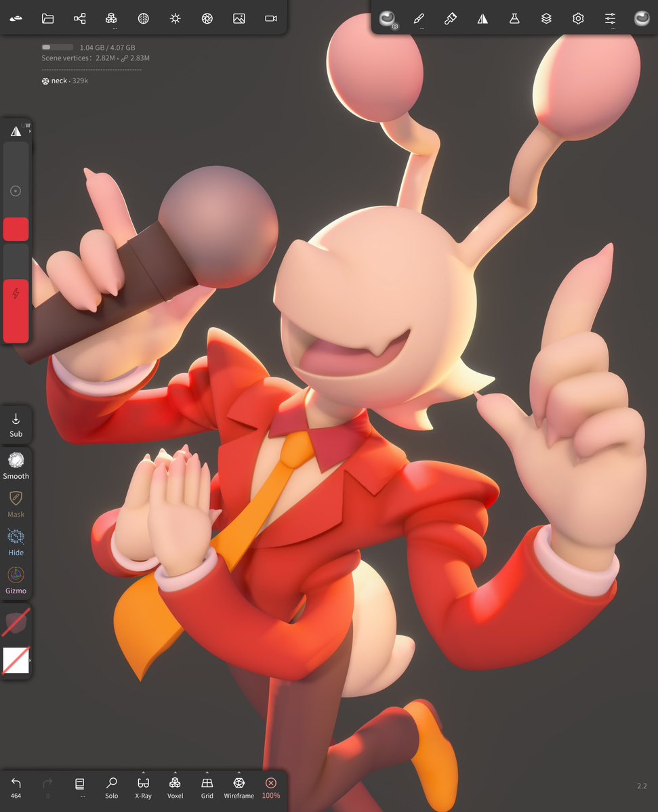The image size is (658, 812).
Task: Open the Background image menu
Action: coord(239,19)
